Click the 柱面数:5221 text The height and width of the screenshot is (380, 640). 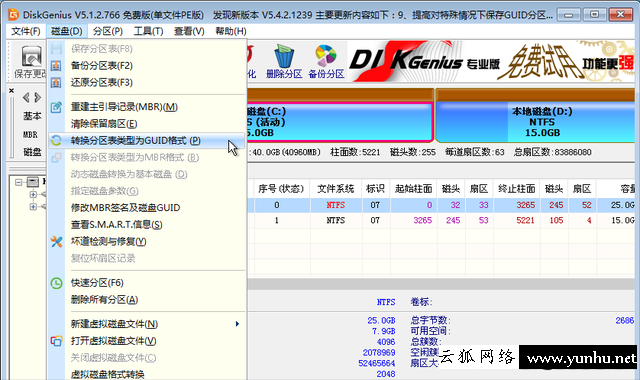click(355, 152)
